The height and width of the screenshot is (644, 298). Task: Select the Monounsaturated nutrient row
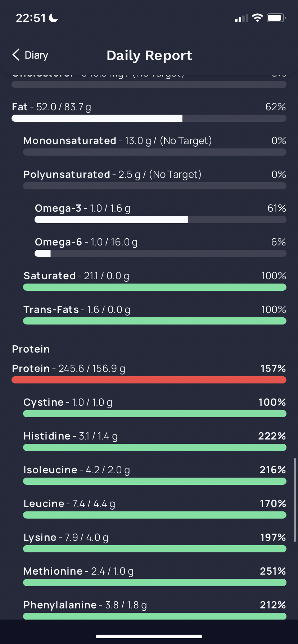tap(155, 146)
